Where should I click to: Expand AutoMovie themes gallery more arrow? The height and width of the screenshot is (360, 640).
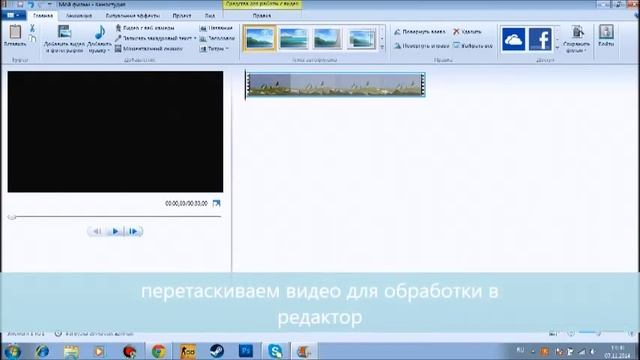(382, 47)
